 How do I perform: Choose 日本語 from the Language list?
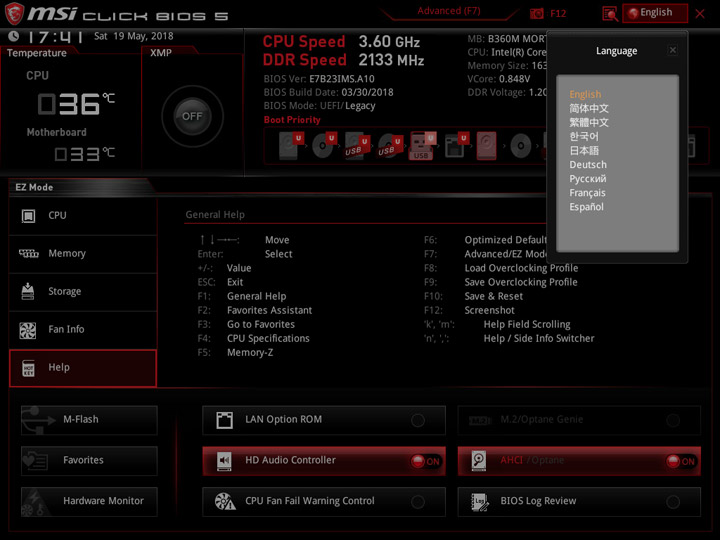point(584,151)
